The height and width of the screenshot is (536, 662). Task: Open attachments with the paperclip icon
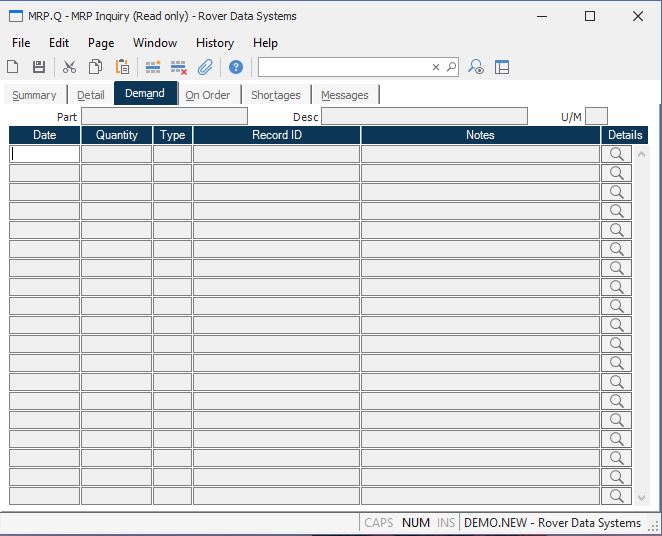point(205,67)
